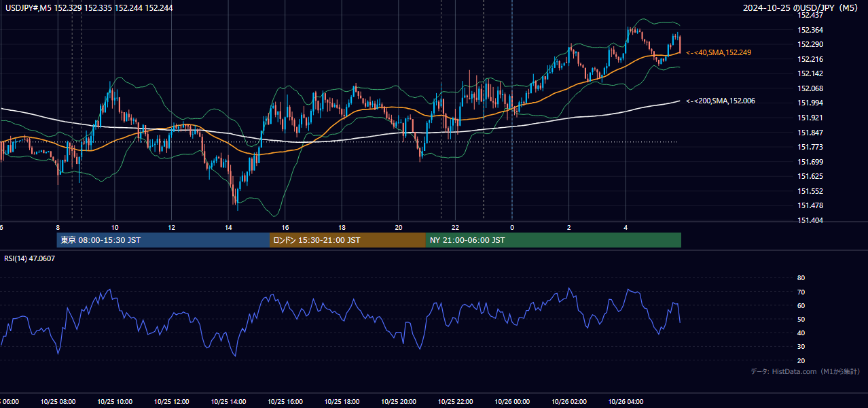Click price level 151.699 on the axis
Image resolution: width=868 pixels, height=408 pixels.
pyautogui.click(x=810, y=162)
